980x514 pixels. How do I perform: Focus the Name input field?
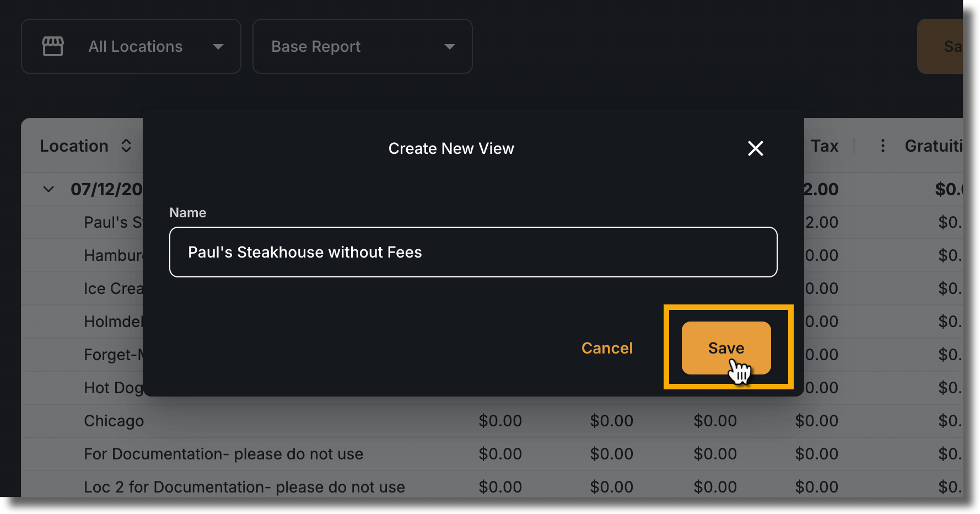473,252
